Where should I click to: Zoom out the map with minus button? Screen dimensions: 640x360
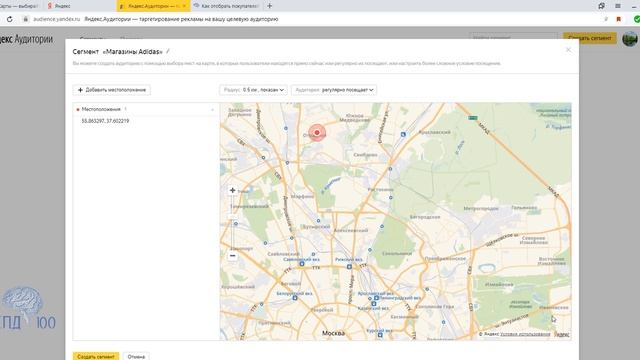click(x=232, y=256)
